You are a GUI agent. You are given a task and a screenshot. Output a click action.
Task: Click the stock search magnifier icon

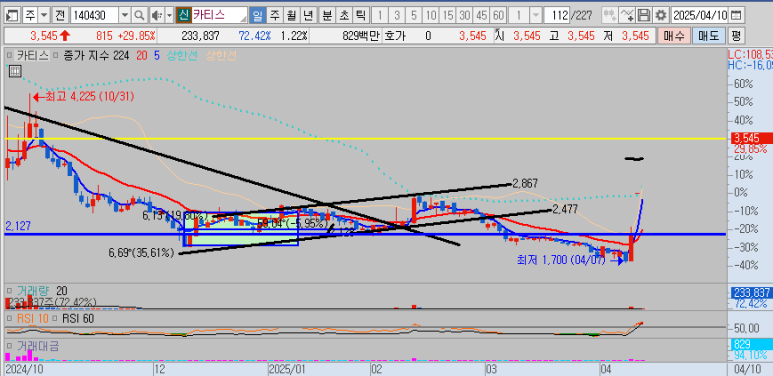[x=140, y=15]
